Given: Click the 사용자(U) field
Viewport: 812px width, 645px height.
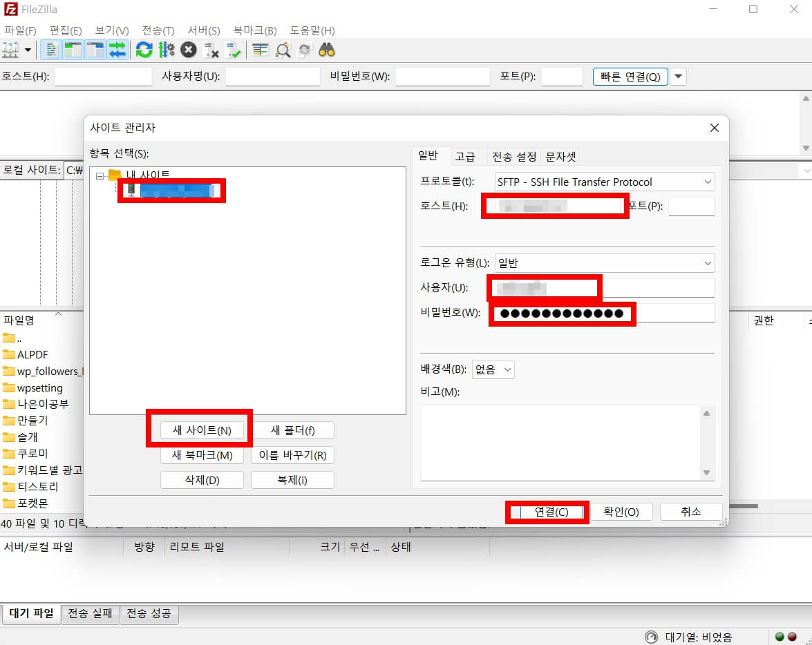Looking at the screenshot, I should click(605, 288).
